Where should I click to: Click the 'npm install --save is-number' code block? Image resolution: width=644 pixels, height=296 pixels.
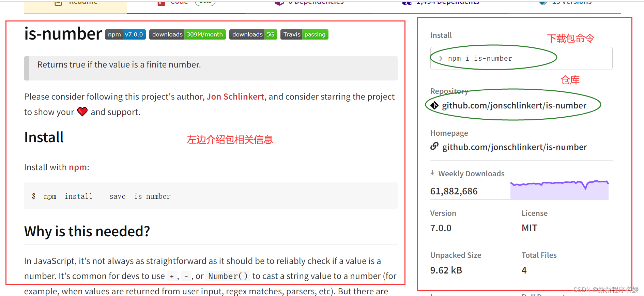pos(211,196)
